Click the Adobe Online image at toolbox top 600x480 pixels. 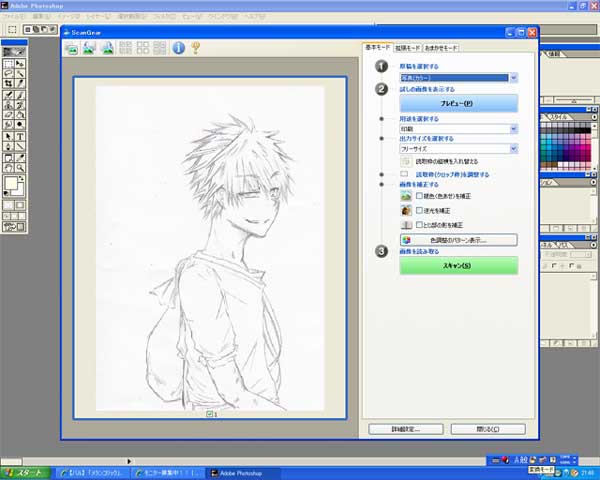click(14, 52)
